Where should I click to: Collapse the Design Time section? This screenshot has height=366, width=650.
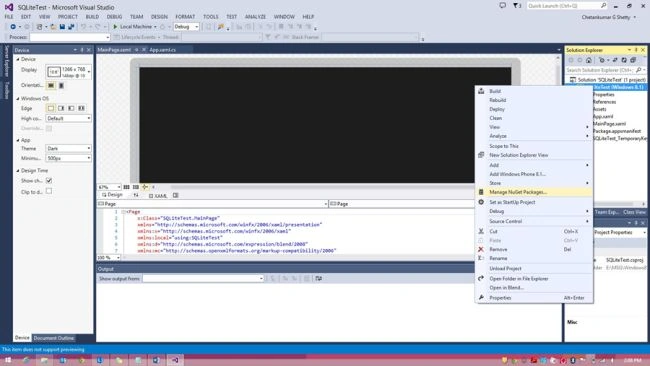(18, 171)
